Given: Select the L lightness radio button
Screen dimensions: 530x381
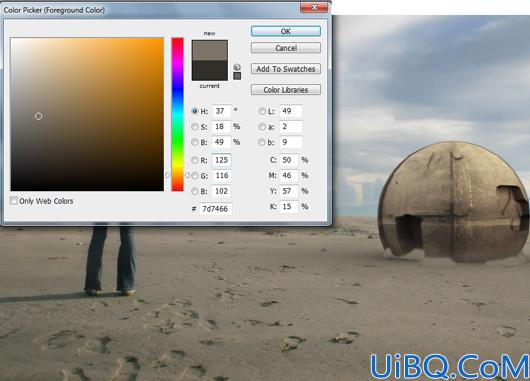Looking at the screenshot, I should pyautogui.click(x=262, y=111).
